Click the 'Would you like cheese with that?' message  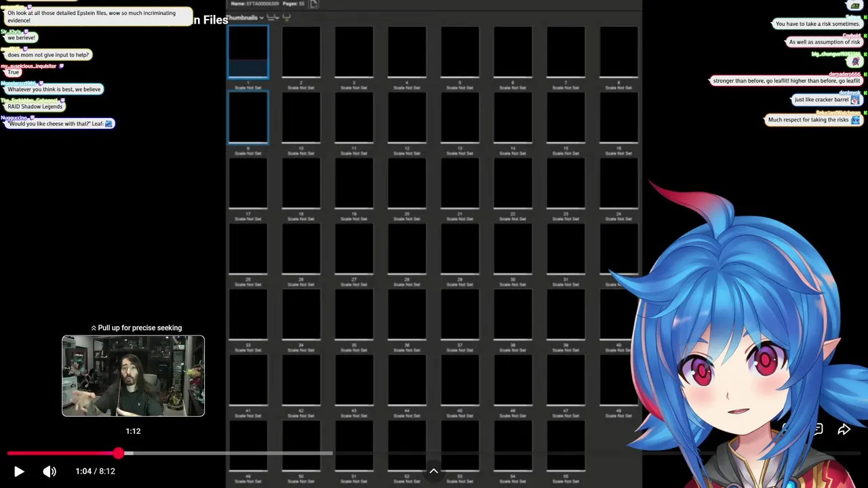coord(60,124)
